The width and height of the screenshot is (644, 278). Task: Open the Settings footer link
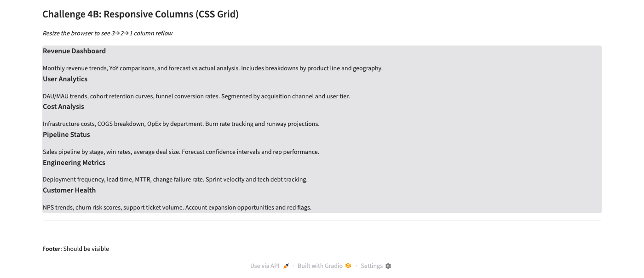(x=372, y=266)
